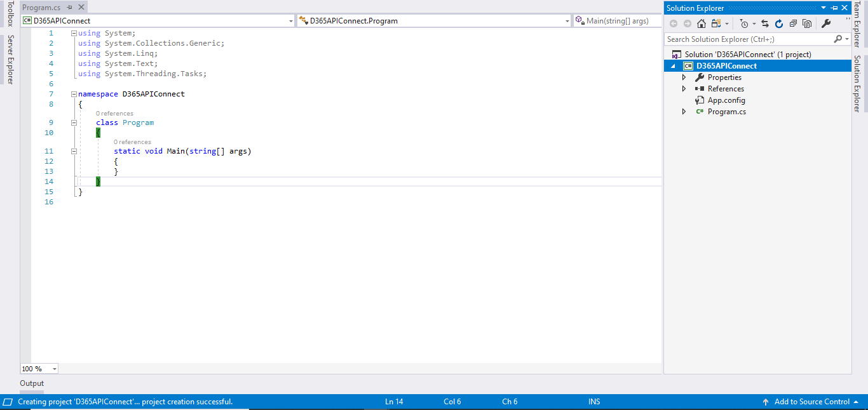Image resolution: width=868 pixels, height=410 pixels.
Task: Open the Server Explorer side tab
Action: pos(10,60)
